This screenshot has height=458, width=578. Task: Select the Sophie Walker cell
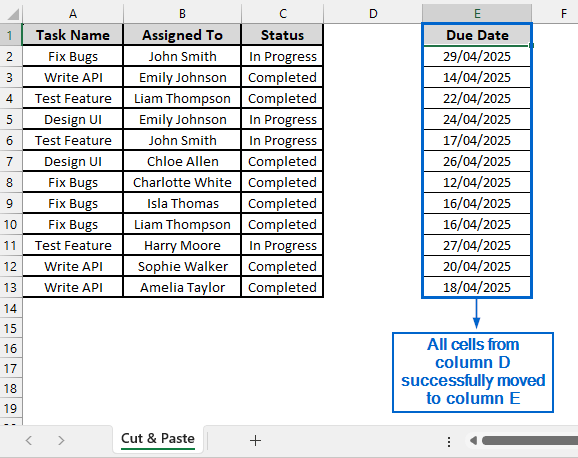pos(182,266)
